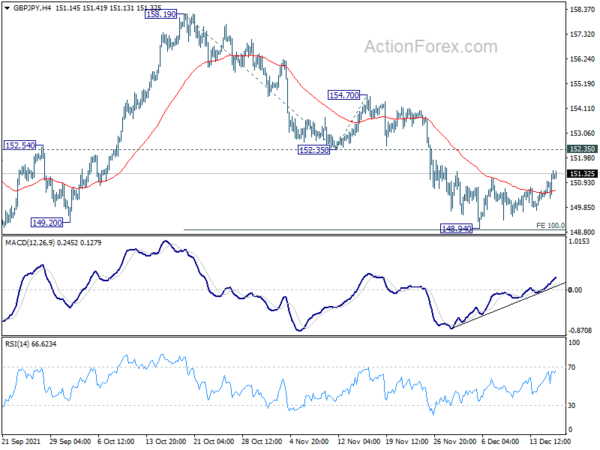Click the MACD(12,26,9) indicator label
The width and height of the screenshot is (600, 450).
coord(53,243)
